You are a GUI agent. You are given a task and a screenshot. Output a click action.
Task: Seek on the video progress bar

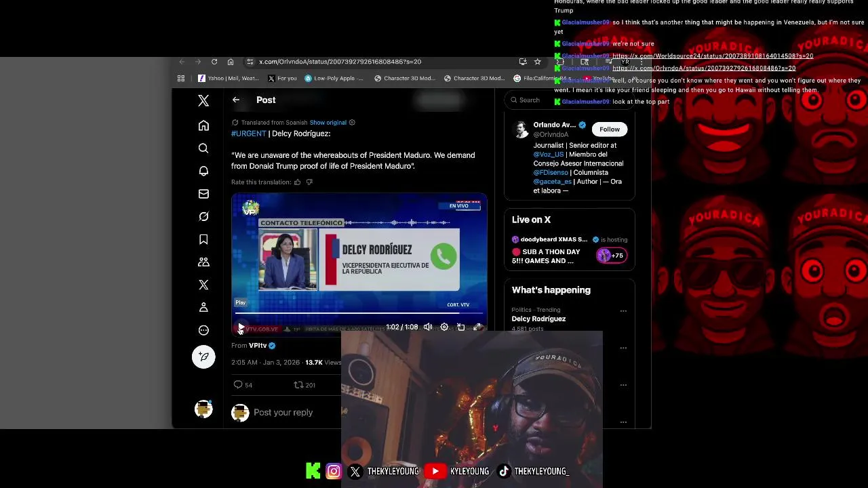(360, 313)
